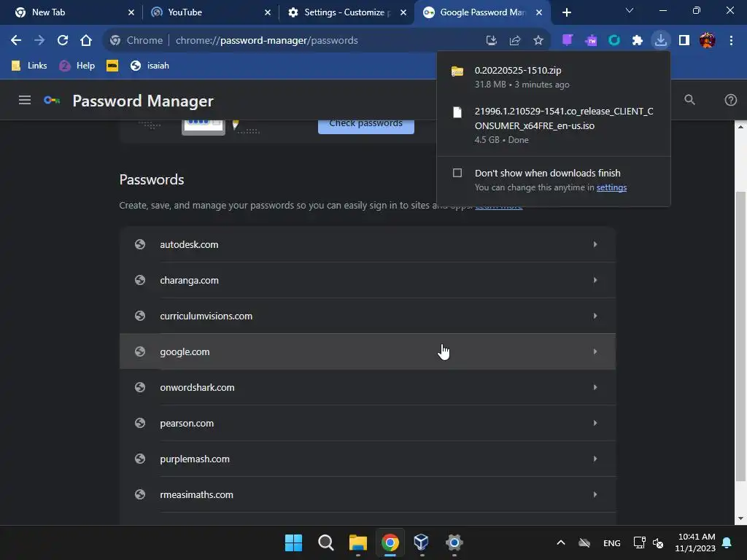Switch to the Settings - Customize tab

click(347, 12)
